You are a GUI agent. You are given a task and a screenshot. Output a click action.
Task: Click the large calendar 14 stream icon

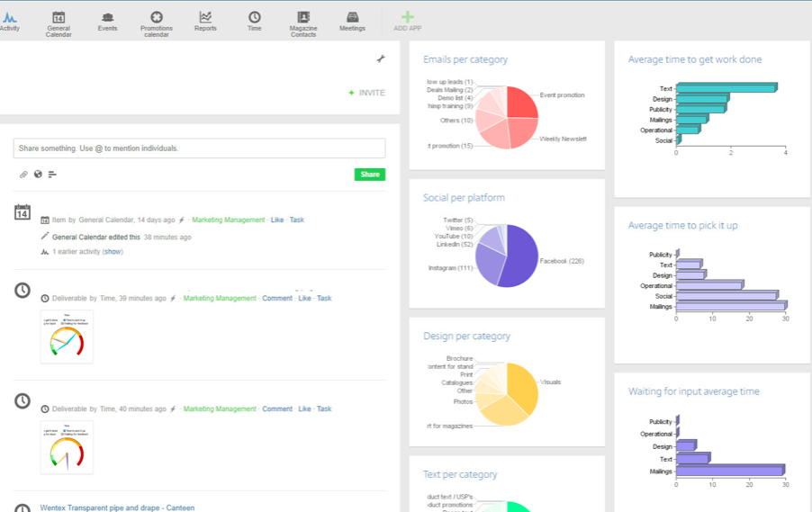point(23,212)
